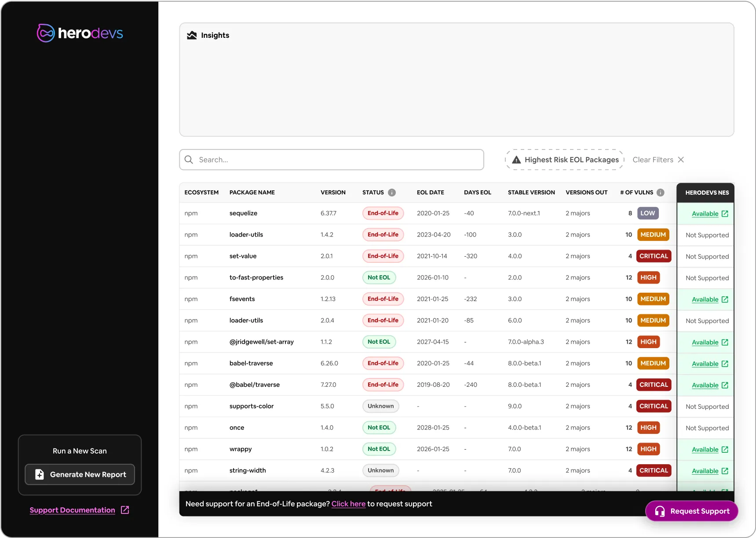Sort by VERSIONS OUT column header
This screenshot has height=538, width=756.
(x=587, y=193)
